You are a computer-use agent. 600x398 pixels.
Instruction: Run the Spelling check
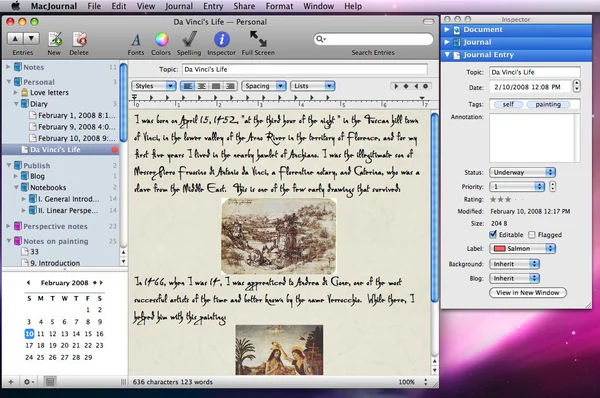point(189,39)
